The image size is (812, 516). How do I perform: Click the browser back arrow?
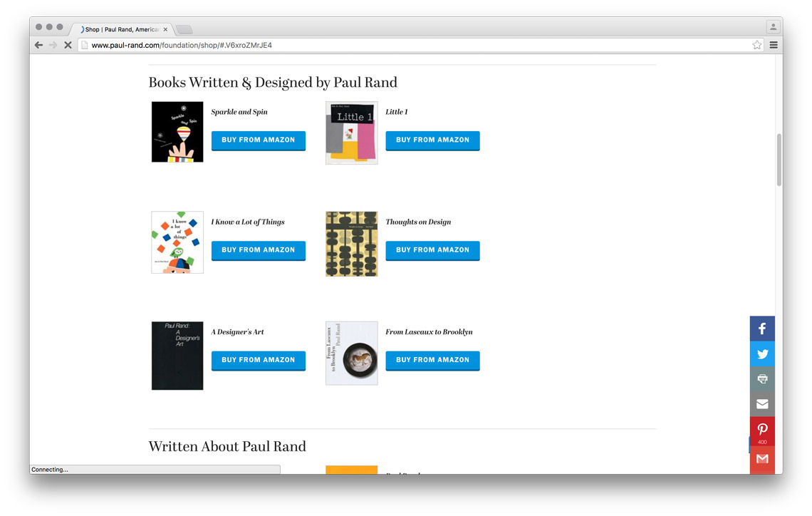click(39, 45)
